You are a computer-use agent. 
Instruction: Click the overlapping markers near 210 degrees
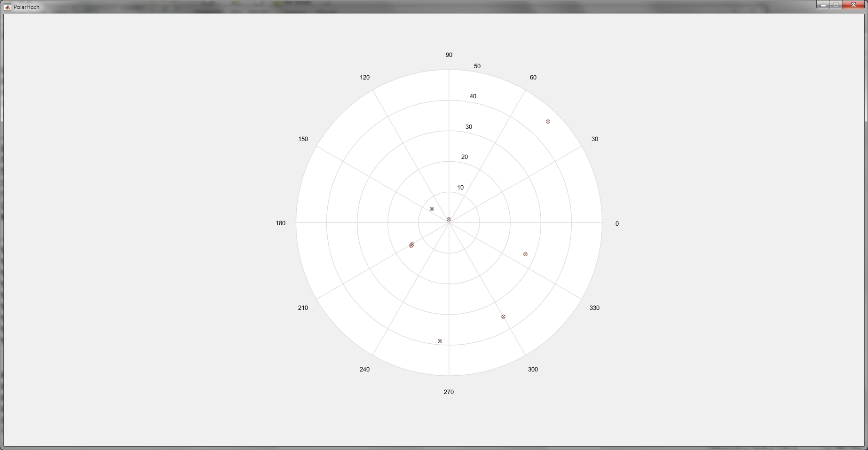pyautogui.click(x=411, y=245)
